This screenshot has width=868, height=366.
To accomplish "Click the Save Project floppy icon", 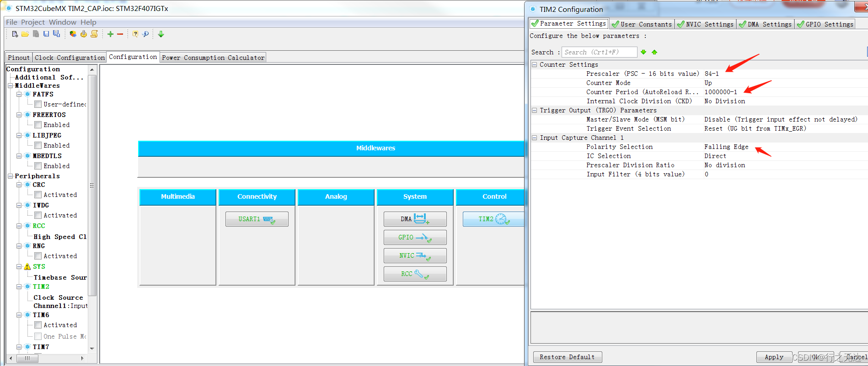I will [46, 34].
